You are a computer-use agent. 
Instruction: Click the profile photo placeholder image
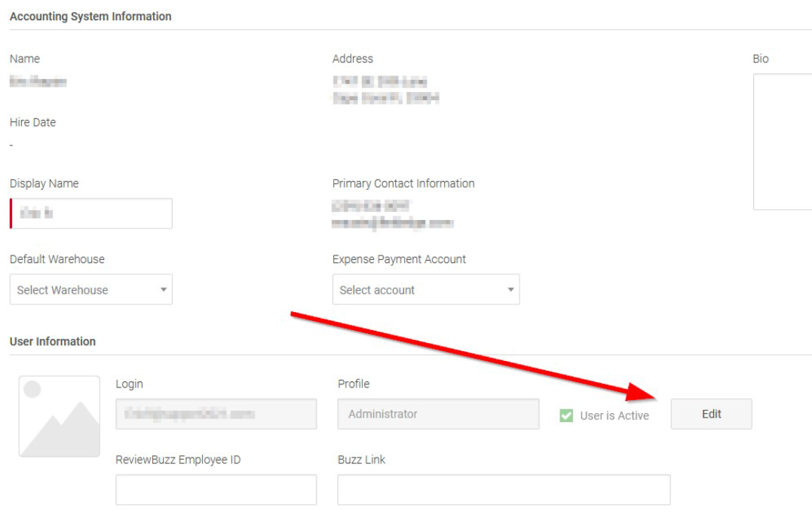coord(60,416)
